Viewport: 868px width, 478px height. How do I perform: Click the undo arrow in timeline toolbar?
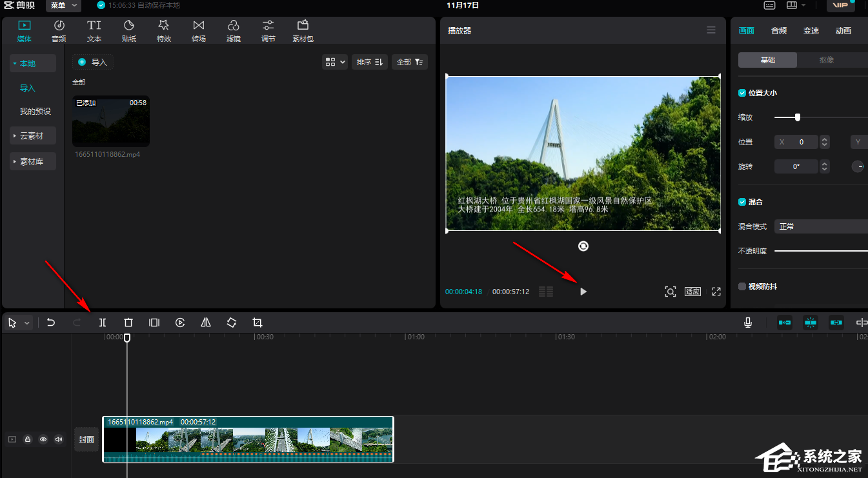(51, 323)
